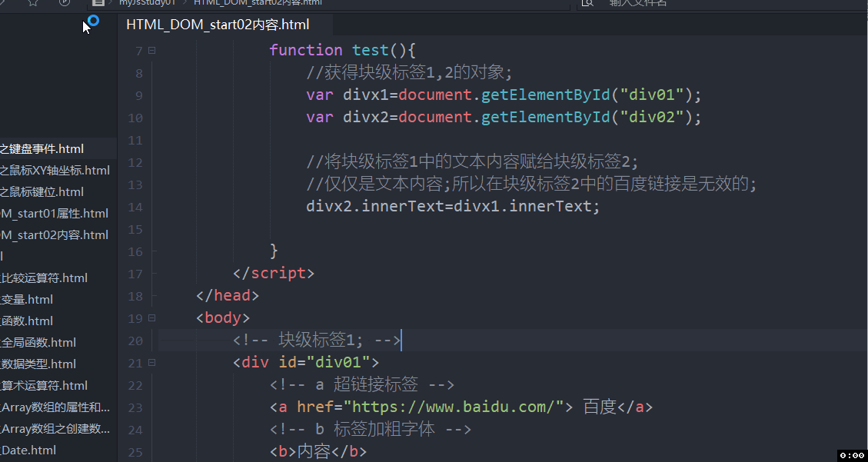Click divx1.innerText on line 14
This screenshot has width=868, height=462.
click(x=523, y=207)
